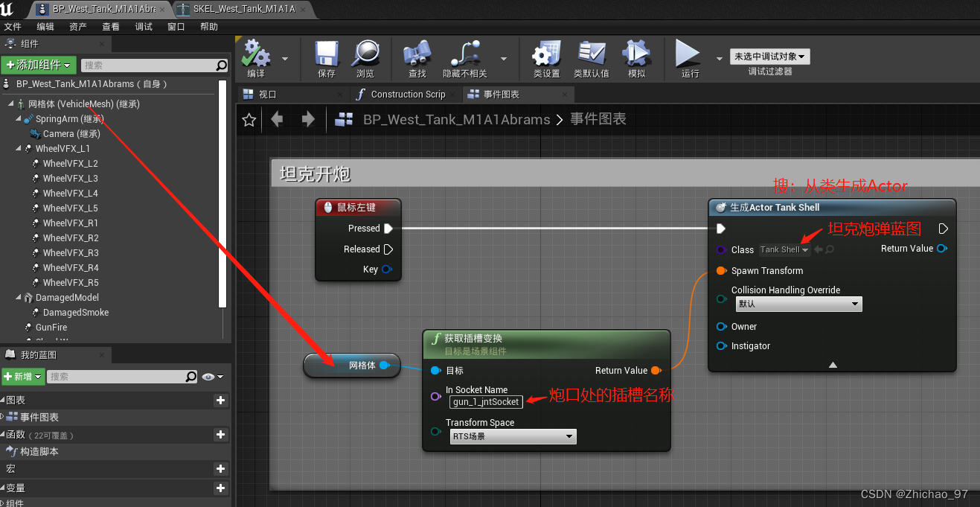The height and width of the screenshot is (507, 980).
Task: Open the Class Tank Shell dropdown
Action: [x=784, y=250]
